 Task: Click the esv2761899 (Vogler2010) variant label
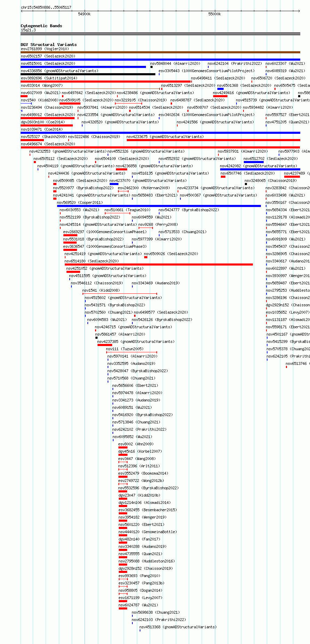point(45,49)
